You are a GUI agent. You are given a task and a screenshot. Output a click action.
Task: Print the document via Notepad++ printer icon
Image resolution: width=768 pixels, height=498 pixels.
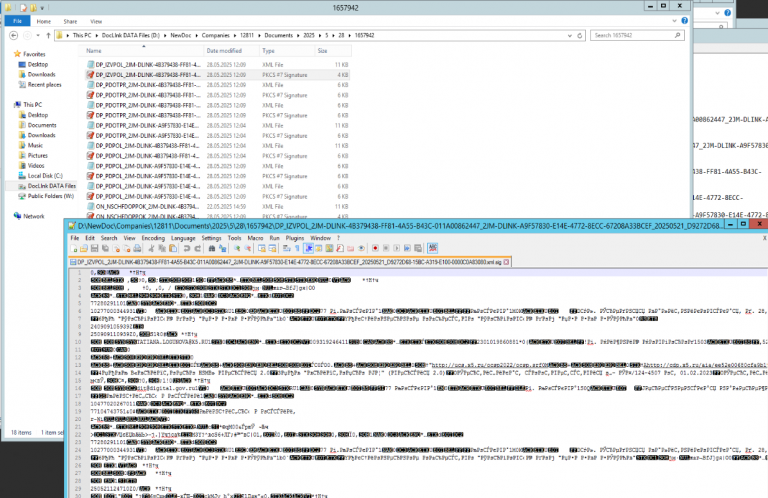tap(138, 248)
